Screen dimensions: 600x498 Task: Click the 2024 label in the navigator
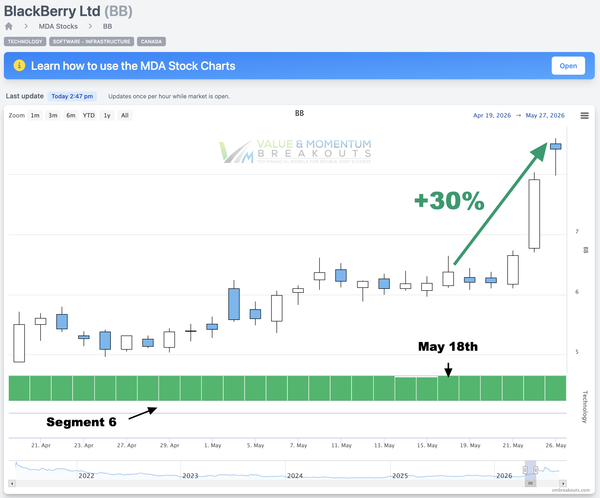tap(295, 475)
